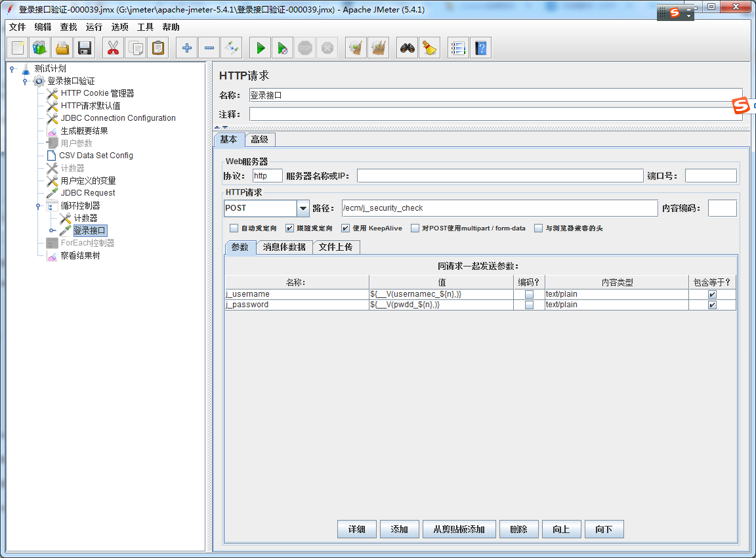Select HTTP Cookie 管理器 in tree
Viewport: 756px width, 558px height.
click(97, 93)
